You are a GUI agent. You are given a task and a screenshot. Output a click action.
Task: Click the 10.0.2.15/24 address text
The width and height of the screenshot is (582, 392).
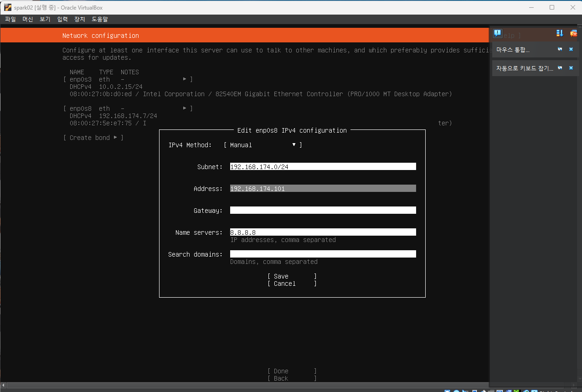click(121, 87)
